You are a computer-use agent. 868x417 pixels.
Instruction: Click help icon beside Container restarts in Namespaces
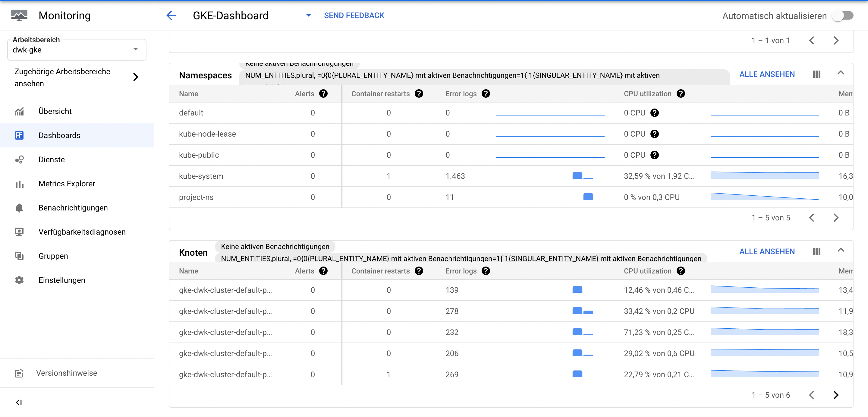click(x=419, y=94)
